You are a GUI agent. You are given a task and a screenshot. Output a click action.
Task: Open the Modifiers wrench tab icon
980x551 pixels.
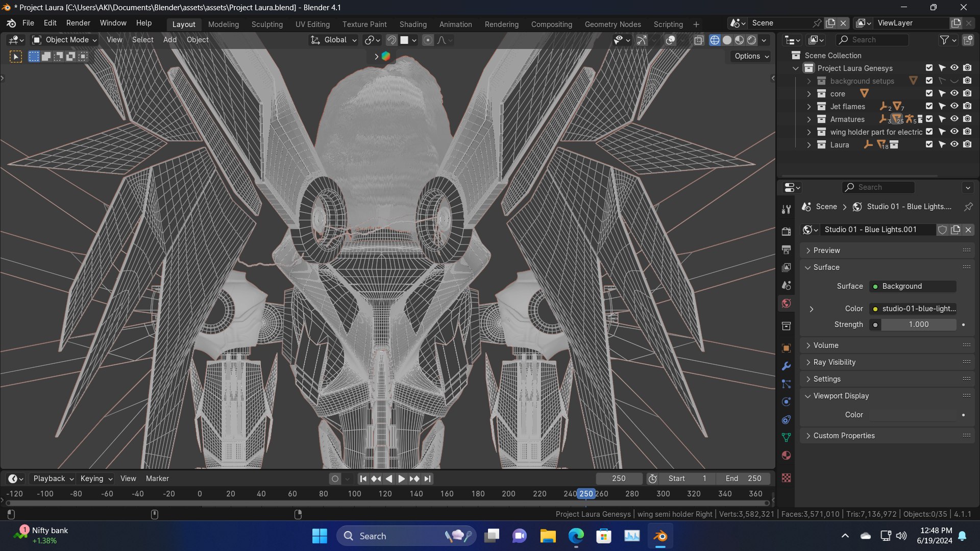786,366
